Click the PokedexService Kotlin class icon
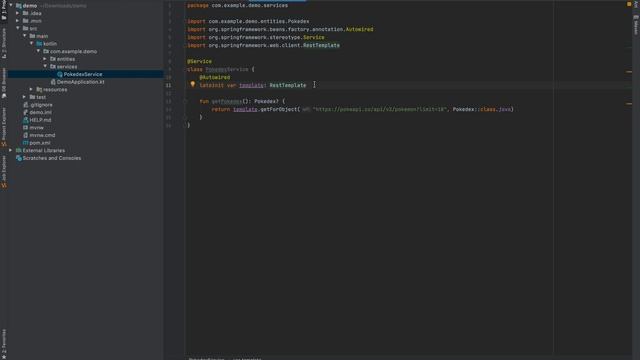 tap(60, 74)
